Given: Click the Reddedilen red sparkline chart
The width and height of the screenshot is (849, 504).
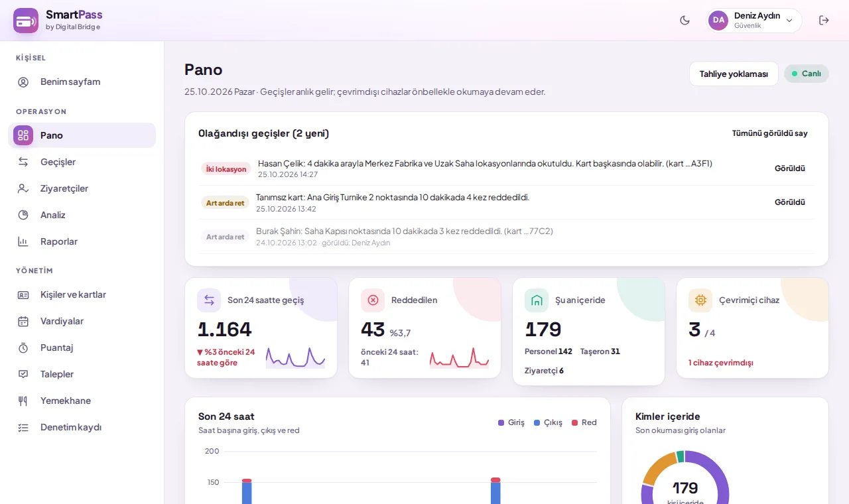Looking at the screenshot, I should coord(459,357).
